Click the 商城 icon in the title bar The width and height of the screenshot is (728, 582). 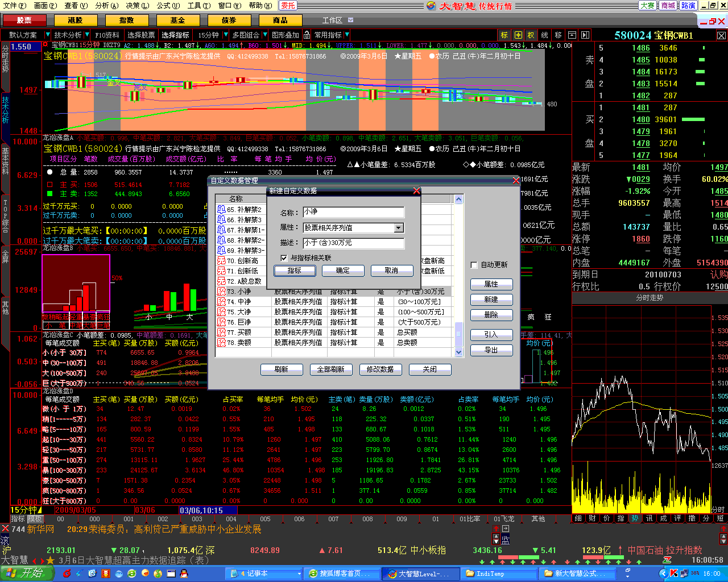tap(668, 6)
